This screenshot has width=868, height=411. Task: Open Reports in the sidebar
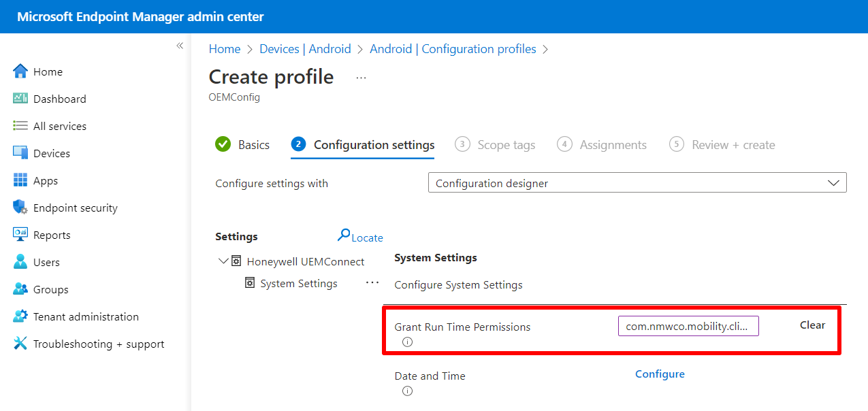[x=52, y=235]
